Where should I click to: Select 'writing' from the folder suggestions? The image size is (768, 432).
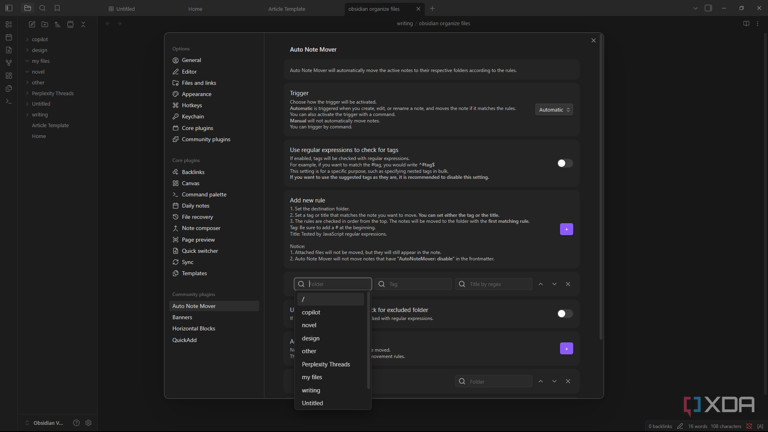(x=311, y=390)
